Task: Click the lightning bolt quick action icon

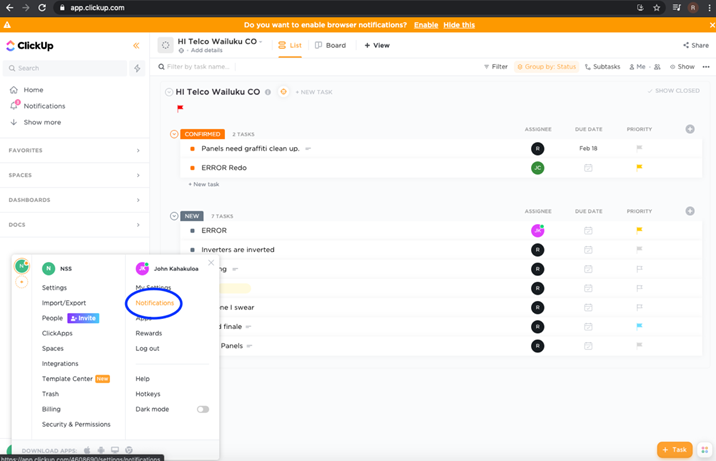Action: point(137,68)
